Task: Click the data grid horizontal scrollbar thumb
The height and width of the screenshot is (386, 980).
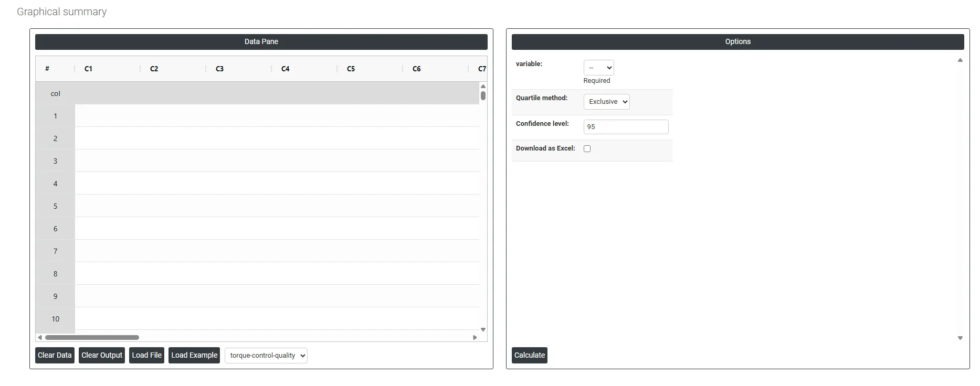Action: tap(92, 337)
